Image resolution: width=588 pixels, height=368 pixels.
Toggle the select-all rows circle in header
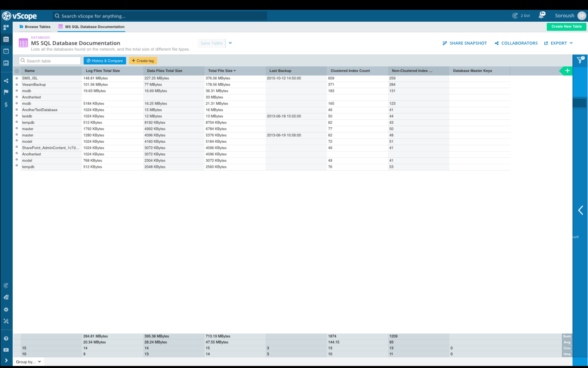coord(17,71)
